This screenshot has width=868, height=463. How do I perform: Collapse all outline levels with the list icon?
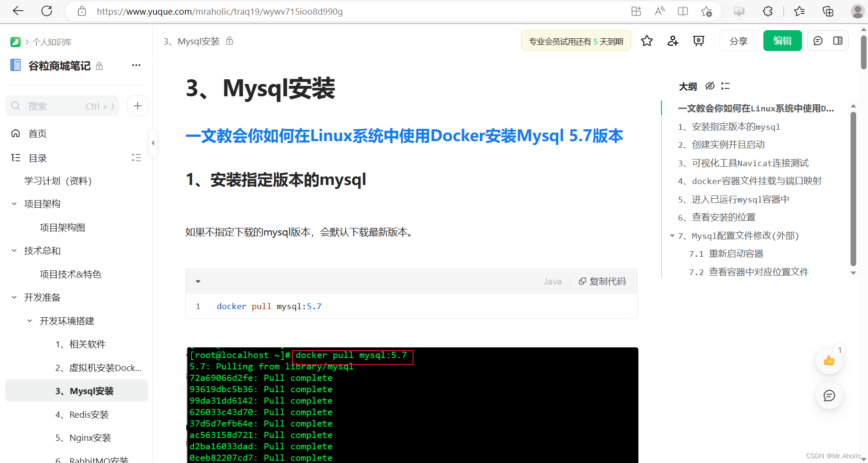point(725,86)
